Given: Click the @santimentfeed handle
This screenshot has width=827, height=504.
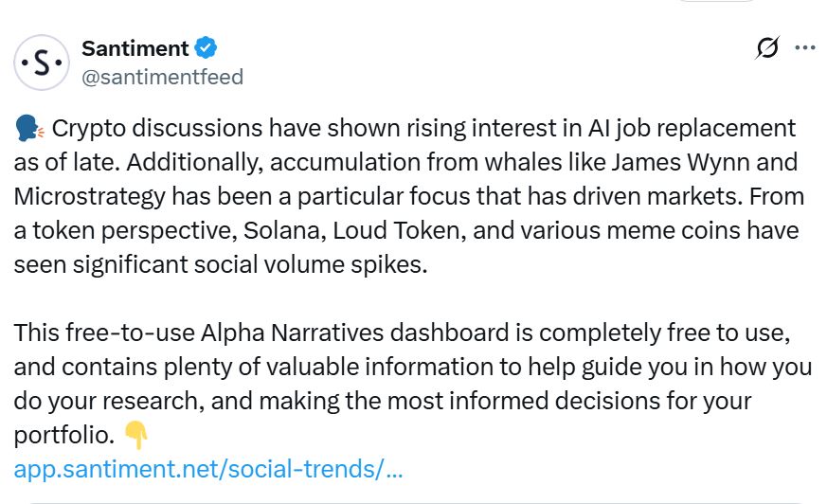Looking at the screenshot, I should click(162, 77).
